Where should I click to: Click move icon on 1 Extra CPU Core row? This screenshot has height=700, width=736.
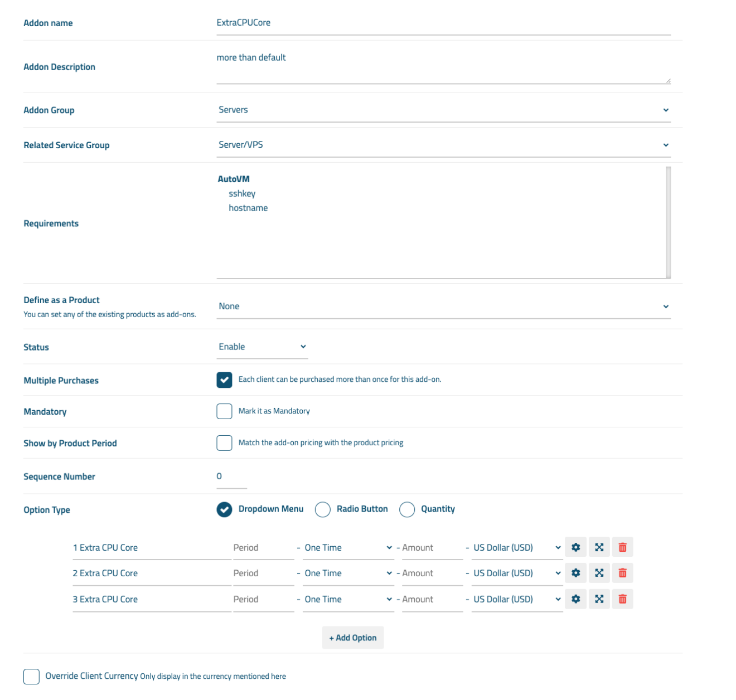pyautogui.click(x=599, y=547)
